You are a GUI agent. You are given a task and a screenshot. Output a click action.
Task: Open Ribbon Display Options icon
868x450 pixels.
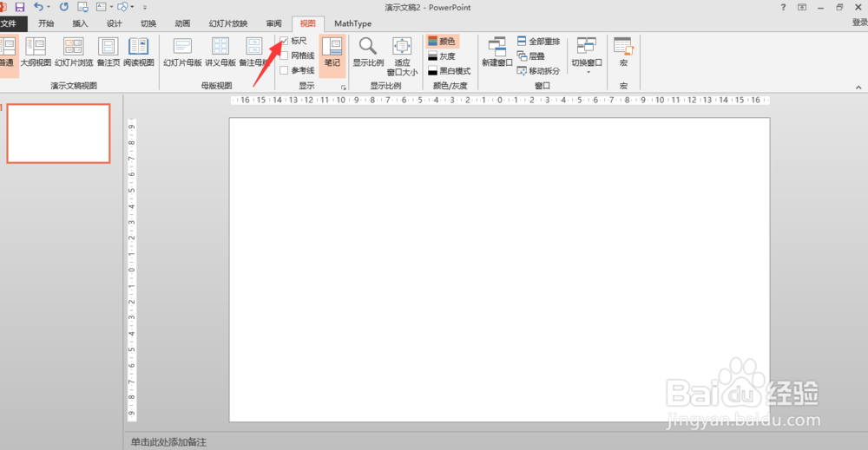[801, 7]
